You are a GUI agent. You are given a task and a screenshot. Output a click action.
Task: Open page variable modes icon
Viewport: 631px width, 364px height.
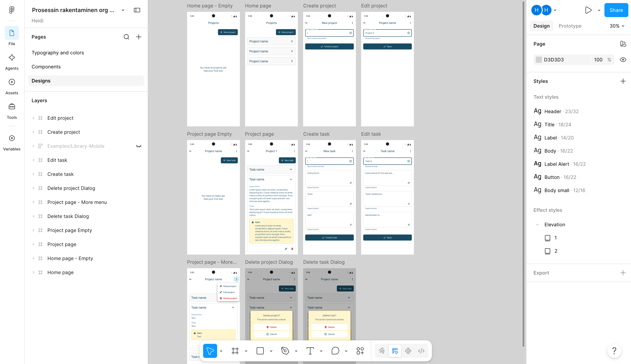[x=623, y=44]
